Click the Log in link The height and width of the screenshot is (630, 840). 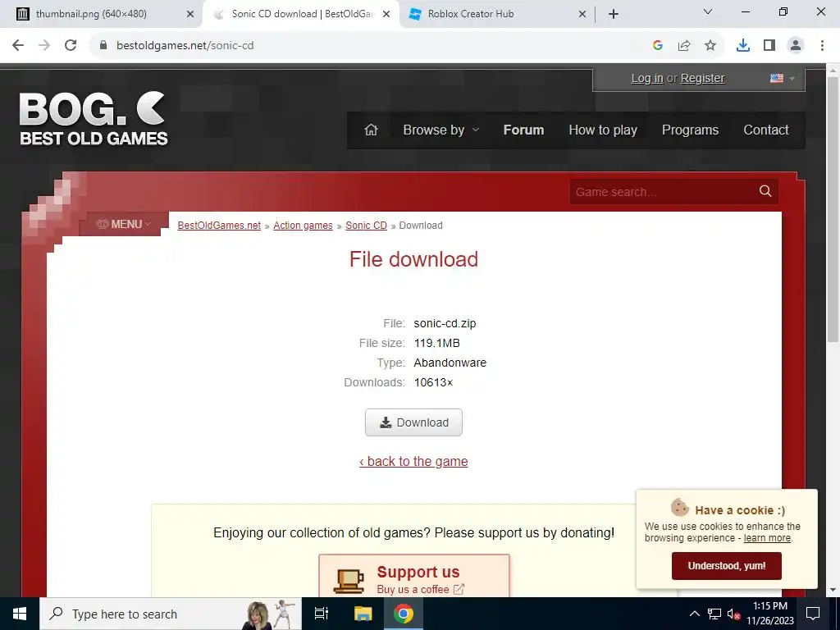(647, 78)
